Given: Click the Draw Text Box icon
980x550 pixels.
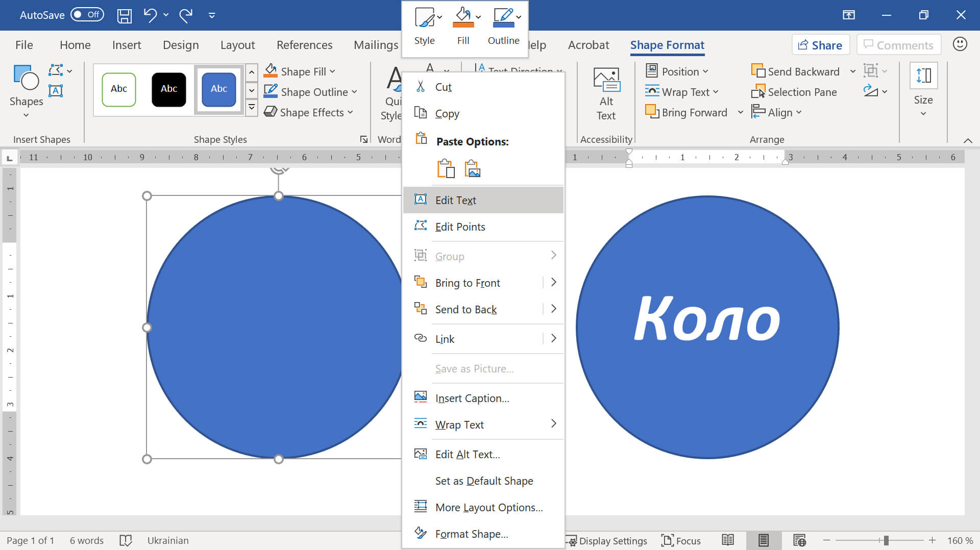Looking at the screenshot, I should pyautogui.click(x=56, y=91).
